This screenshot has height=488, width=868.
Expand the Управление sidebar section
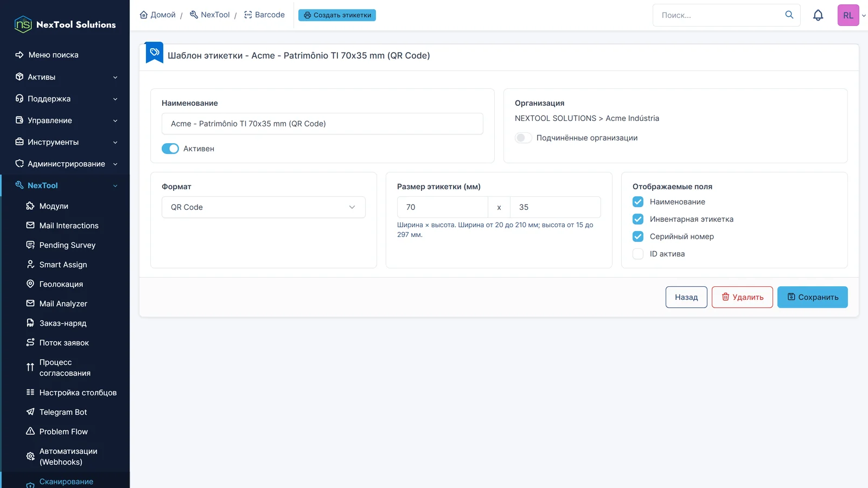tap(66, 120)
